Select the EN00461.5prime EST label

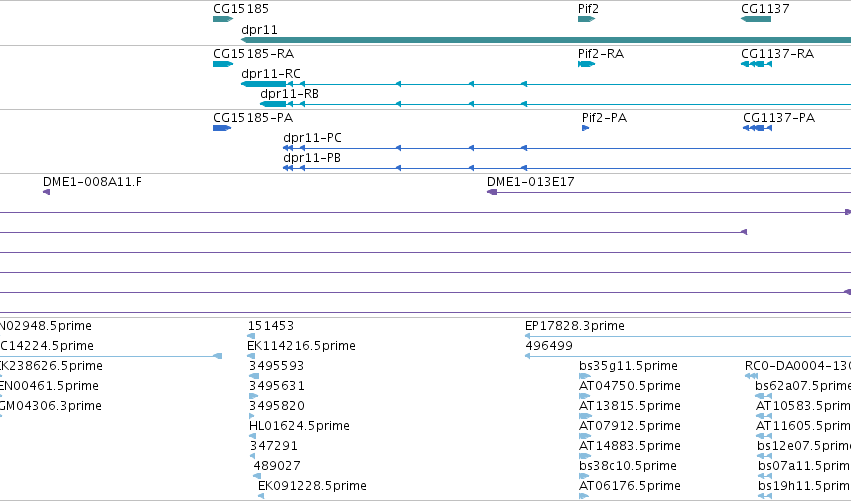click(49, 386)
